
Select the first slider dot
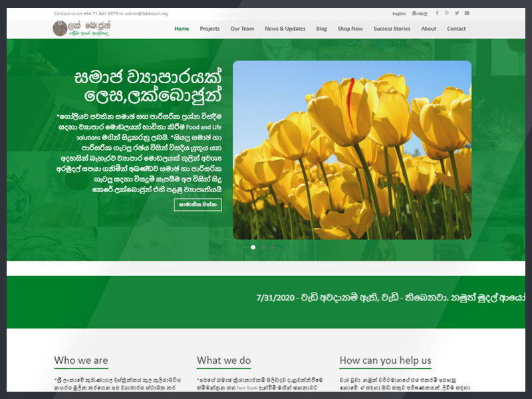(253, 247)
